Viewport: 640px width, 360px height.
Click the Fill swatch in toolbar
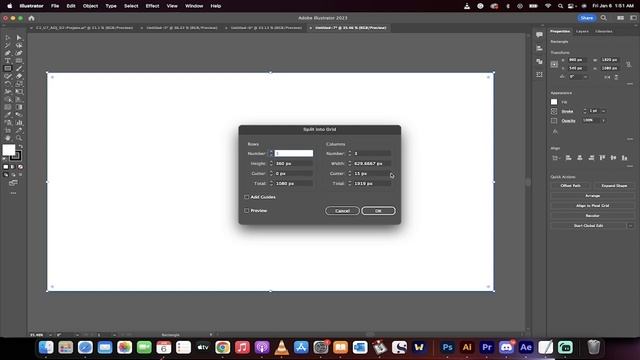(x=9, y=150)
